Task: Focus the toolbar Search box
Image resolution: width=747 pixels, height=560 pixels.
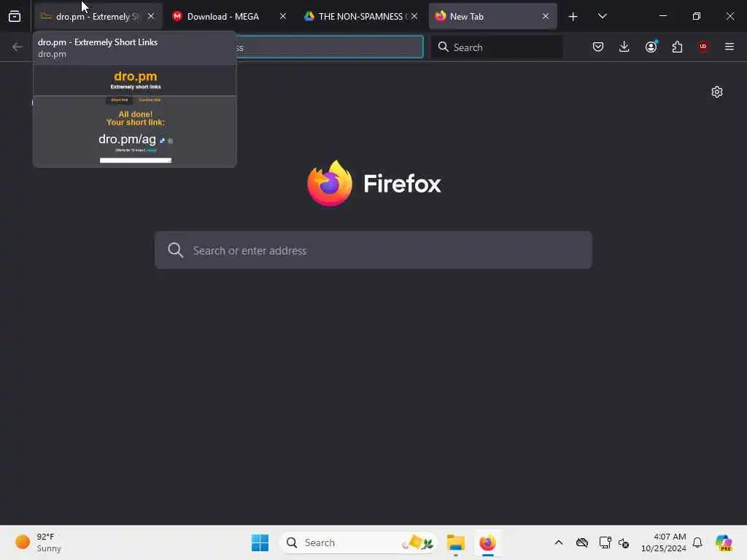Action: pos(497,47)
